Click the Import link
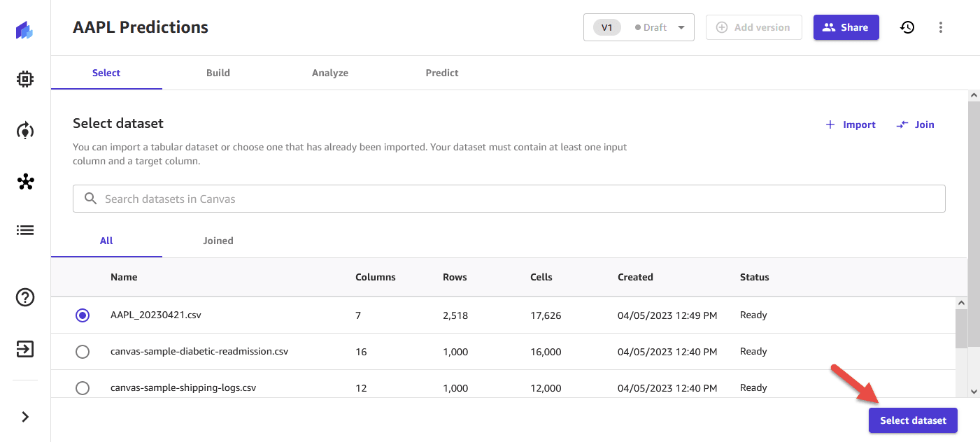Screen dimensions: 980x442 (x=851, y=124)
